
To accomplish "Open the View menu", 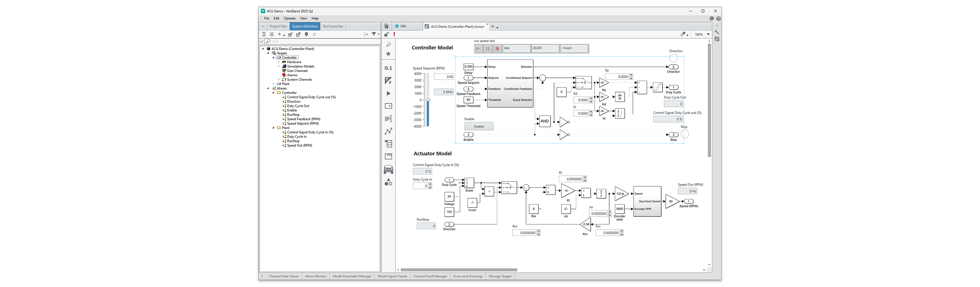I will click(x=303, y=18).
